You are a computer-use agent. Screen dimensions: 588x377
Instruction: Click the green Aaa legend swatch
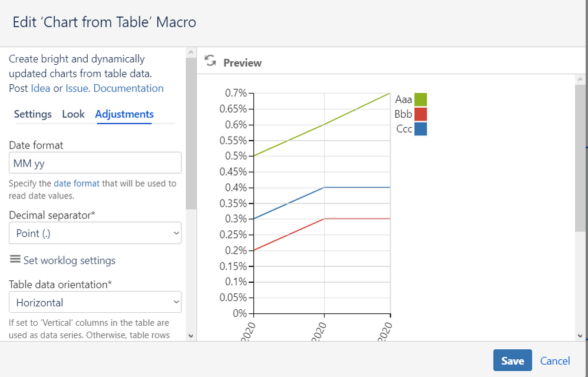(x=420, y=100)
